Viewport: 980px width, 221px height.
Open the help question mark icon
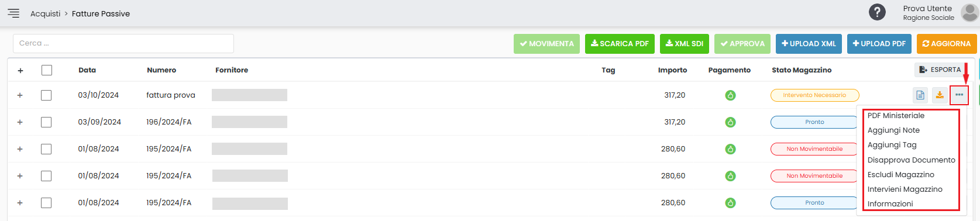pyautogui.click(x=877, y=12)
